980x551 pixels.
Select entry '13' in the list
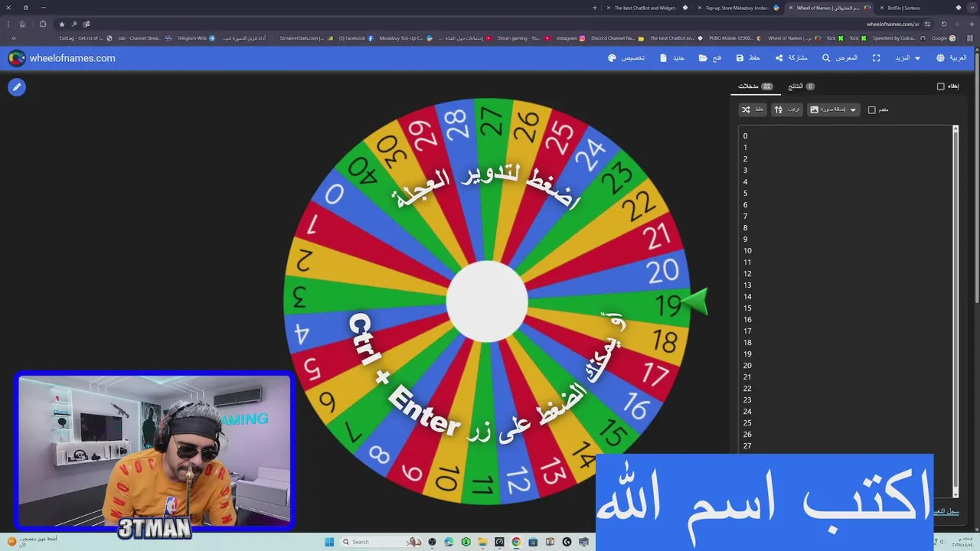coord(747,285)
